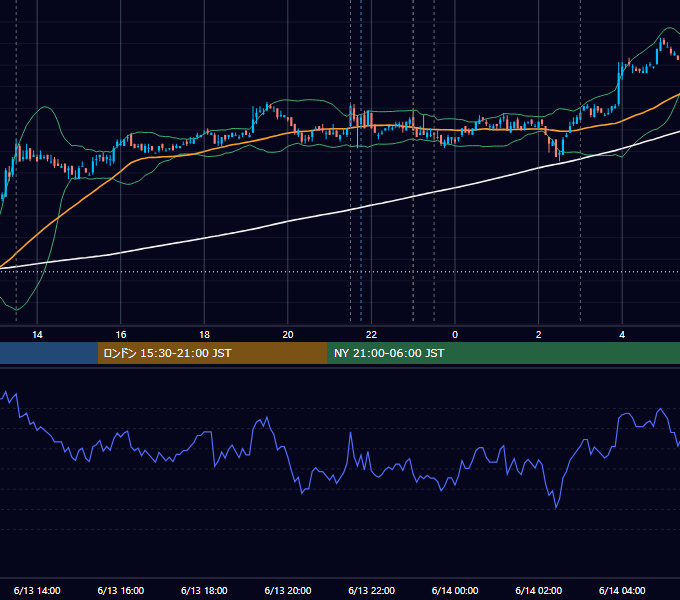Select the ロンドン 15:30-21:00 JST session band
The height and width of the screenshot is (600, 680).
[x=212, y=353]
